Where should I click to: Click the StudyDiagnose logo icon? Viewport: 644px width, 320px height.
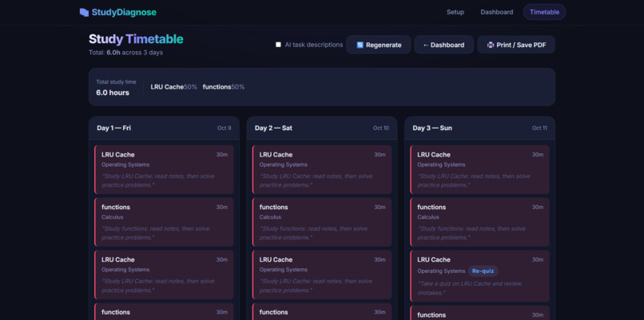coord(84,12)
